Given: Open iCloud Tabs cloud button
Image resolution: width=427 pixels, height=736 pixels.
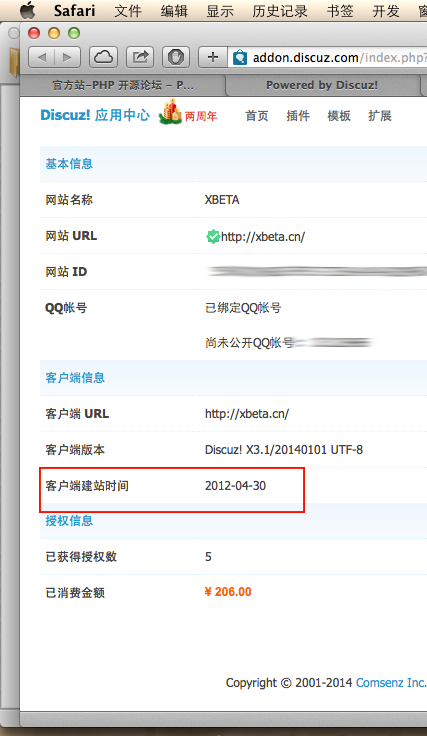Looking at the screenshot, I should [x=103, y=57].
